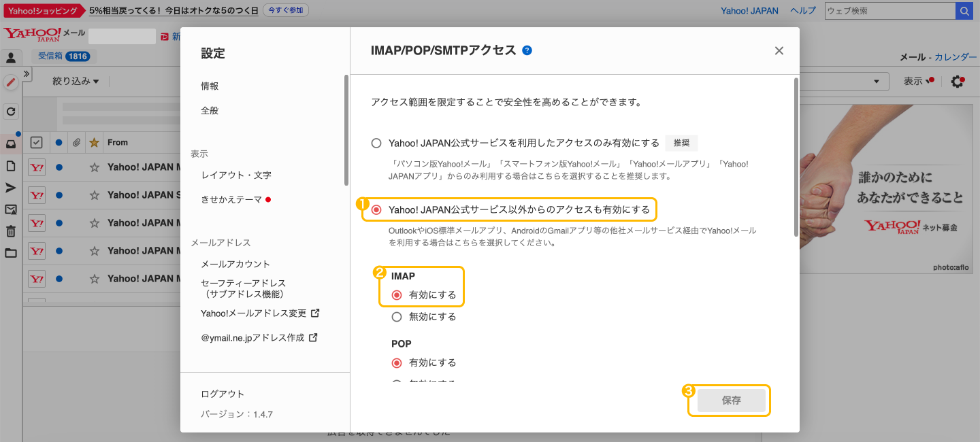
Task: Open the Yahoo! JAPAN link at top
Action: (749, 11)
